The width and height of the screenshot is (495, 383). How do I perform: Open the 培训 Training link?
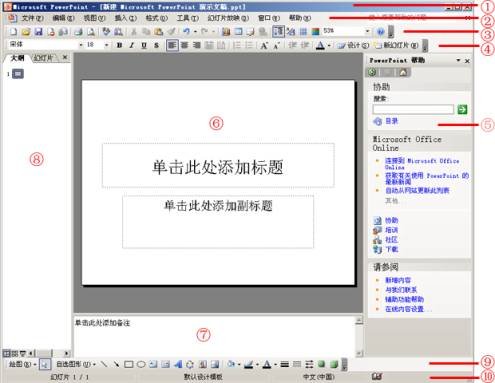pyautogui.click(x=392, y=230)
